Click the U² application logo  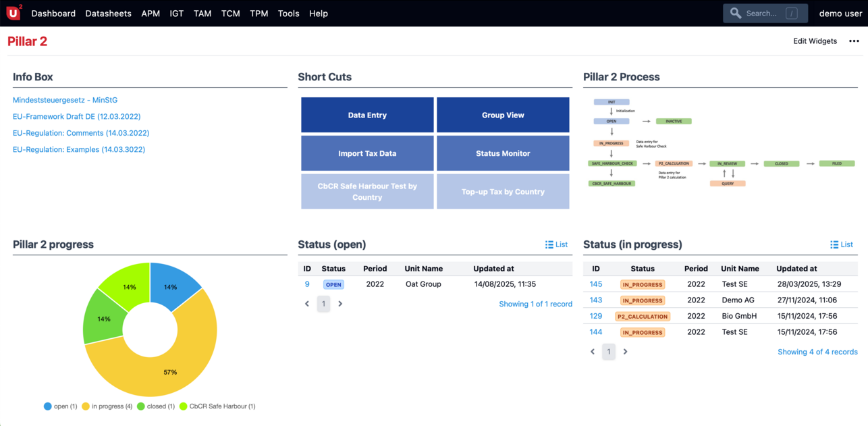(13, 13)
